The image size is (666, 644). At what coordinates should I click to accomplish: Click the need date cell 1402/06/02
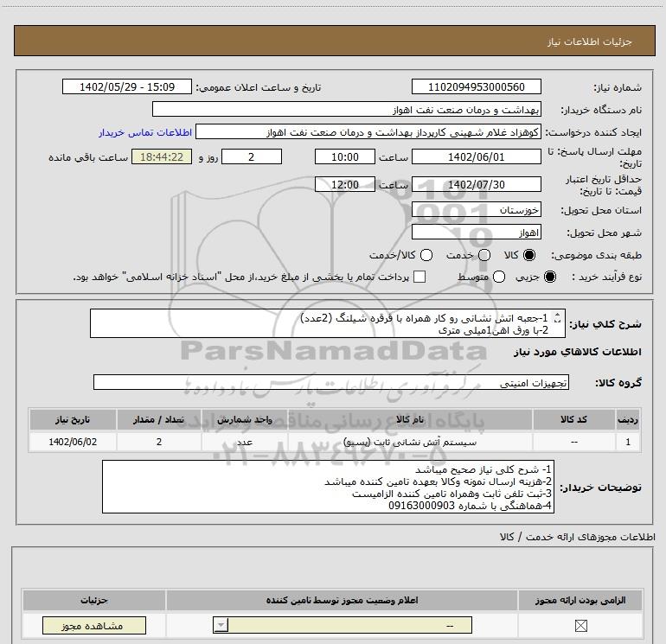coord(73,442)
